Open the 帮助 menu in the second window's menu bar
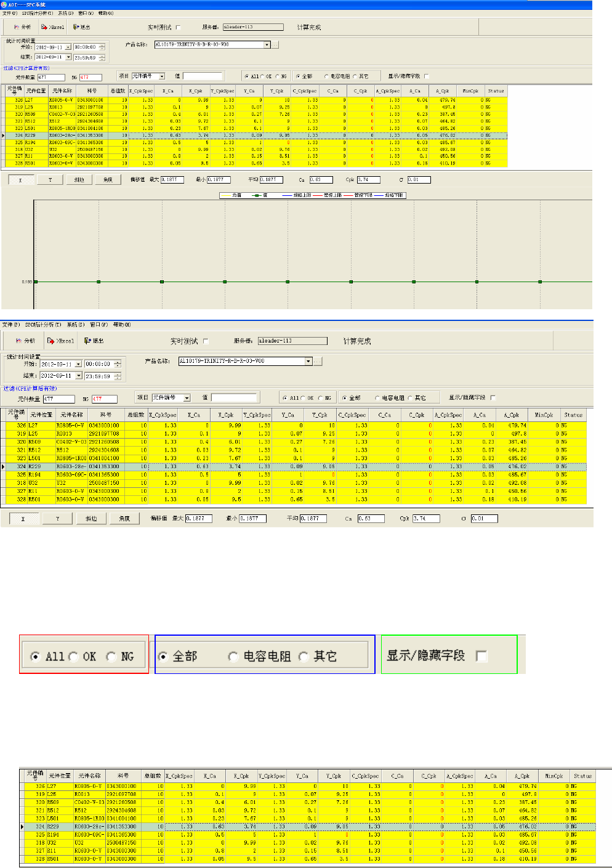Image resolution: width=612 pixels, height=868 pixels. click(121, 325)
